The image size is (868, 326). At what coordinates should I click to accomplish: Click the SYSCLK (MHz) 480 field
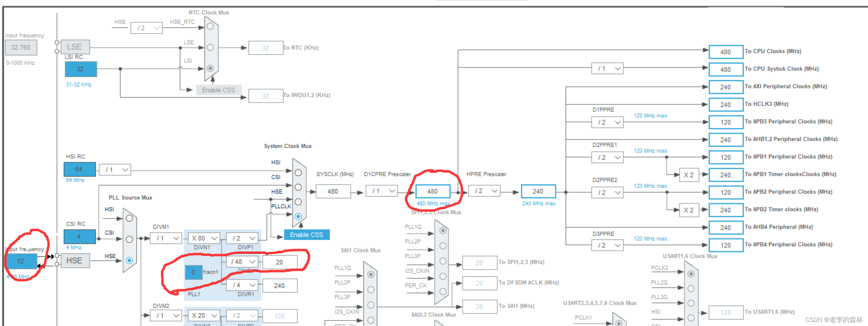333,191
